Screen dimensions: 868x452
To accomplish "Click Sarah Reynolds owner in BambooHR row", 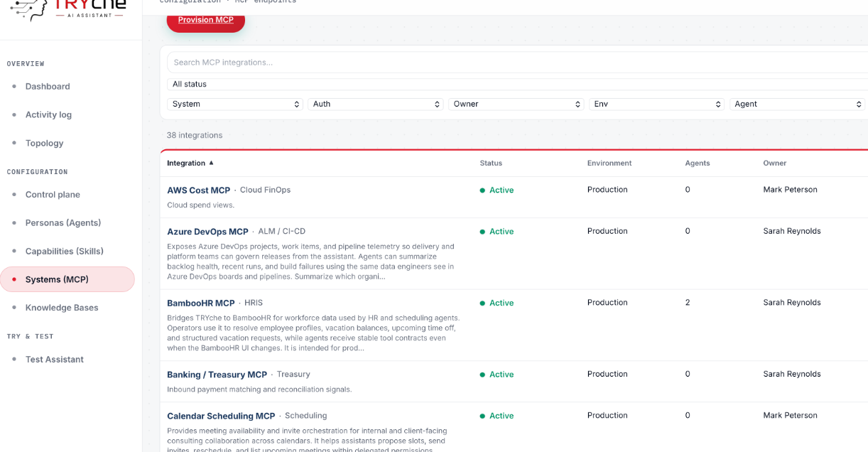I will click(x=792, y=302).
